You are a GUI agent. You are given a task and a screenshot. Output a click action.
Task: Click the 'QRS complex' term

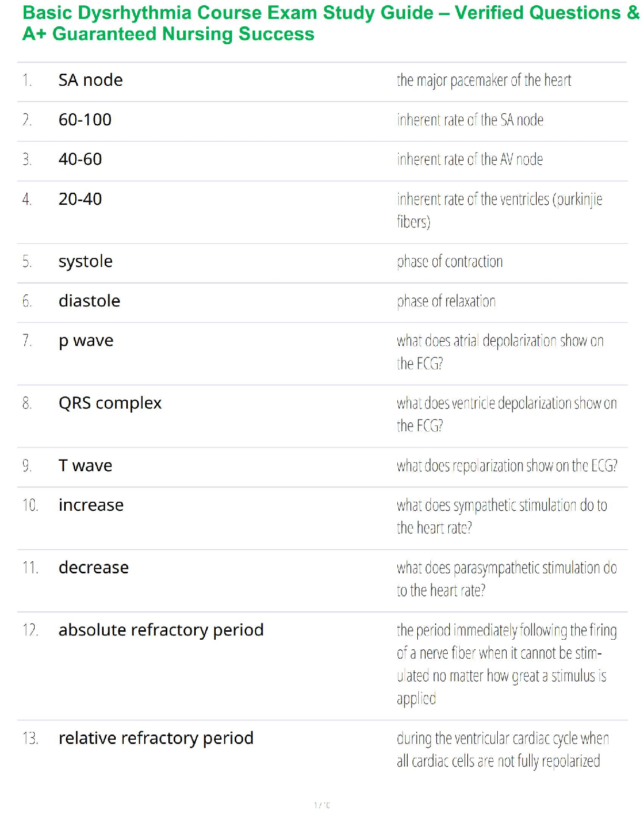110,403
